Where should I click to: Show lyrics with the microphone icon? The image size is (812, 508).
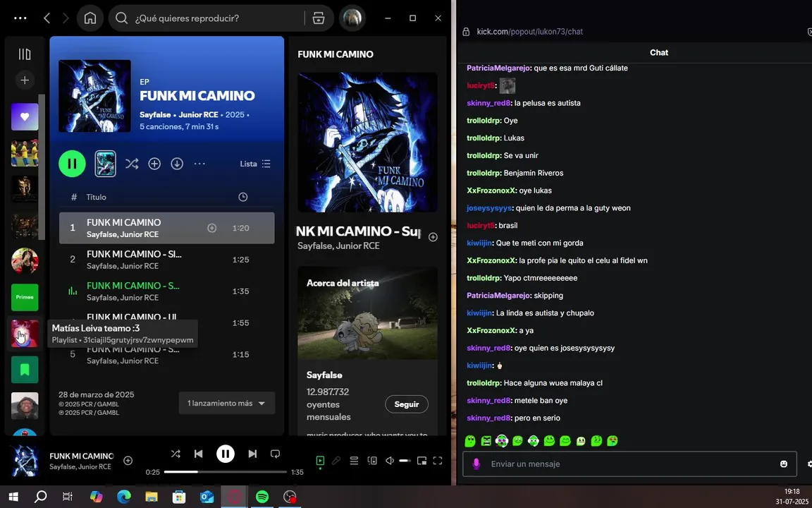tap(337, 460)
